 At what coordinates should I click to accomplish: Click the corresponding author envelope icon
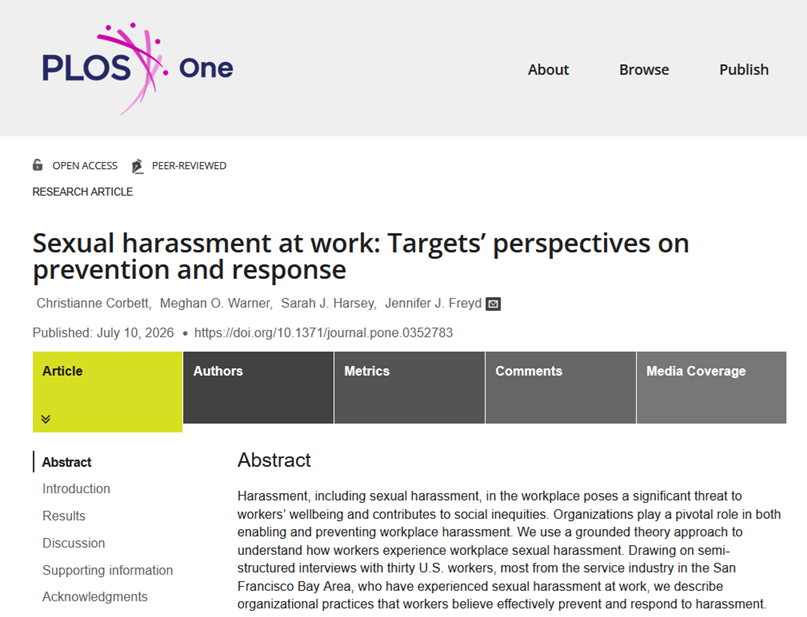point(493,304)
